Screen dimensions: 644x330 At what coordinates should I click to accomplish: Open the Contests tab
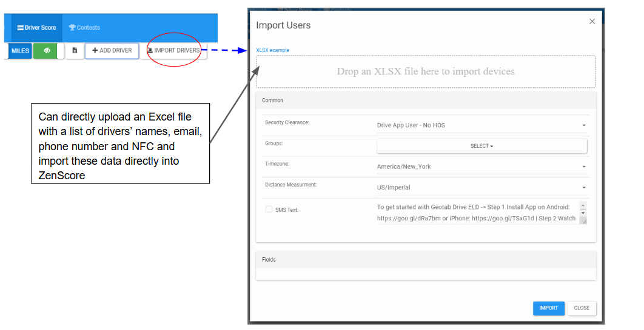(x=84, y=28)
